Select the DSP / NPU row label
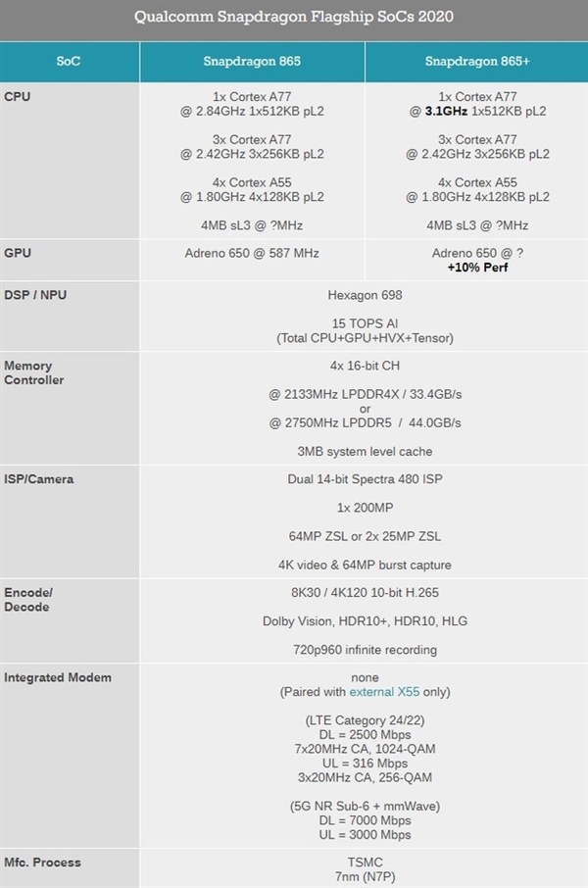Viewport: 588px width, 888px height. pos(36,295)
